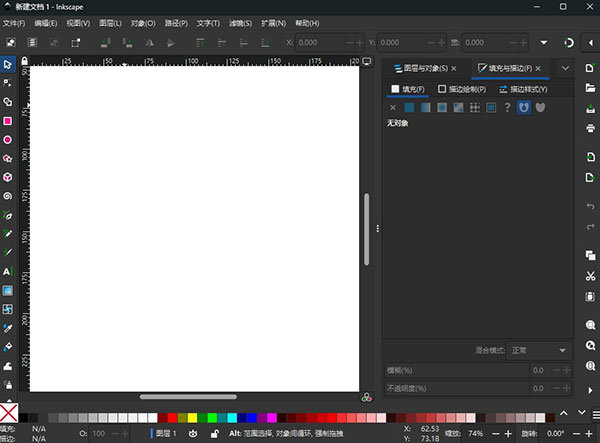Choose the Ellipse tool

point(8,140)
